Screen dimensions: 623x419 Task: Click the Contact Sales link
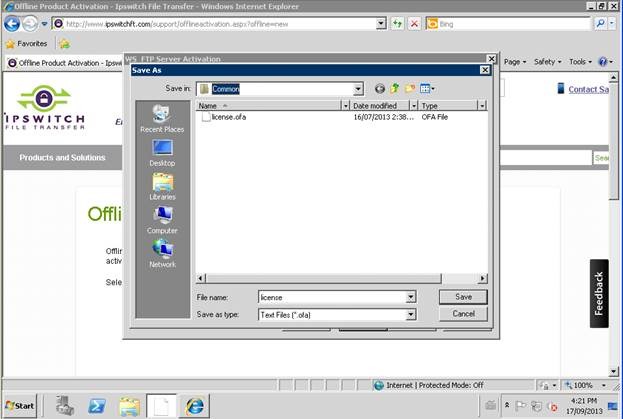tap(588, 89)
